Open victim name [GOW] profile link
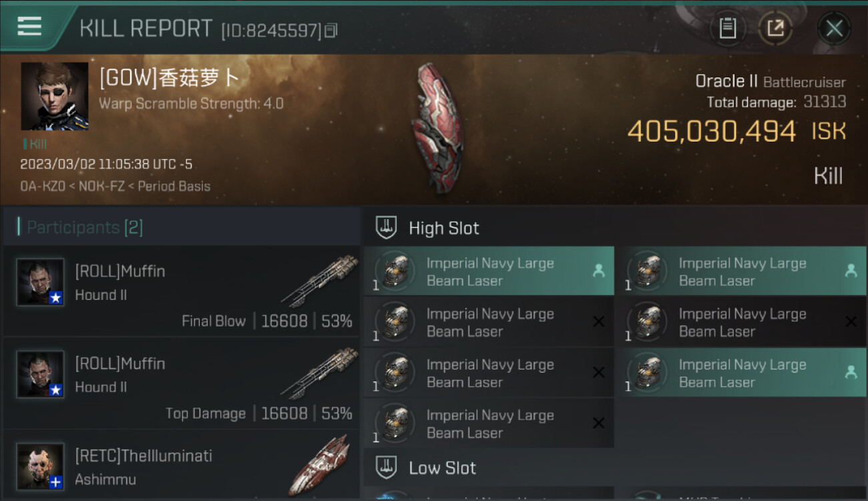The height and width of the screenshot is (501, 868). 170,78
